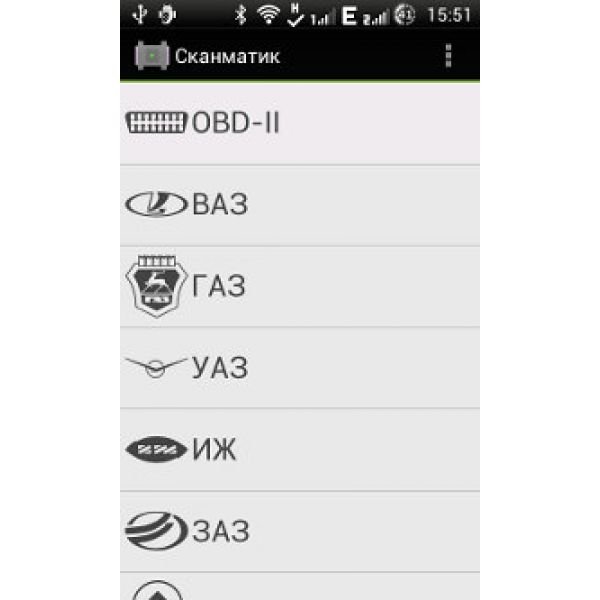Tap the ЗАЗ striped circle logo
The image size is (600, 600).
(x=156, y=531)
